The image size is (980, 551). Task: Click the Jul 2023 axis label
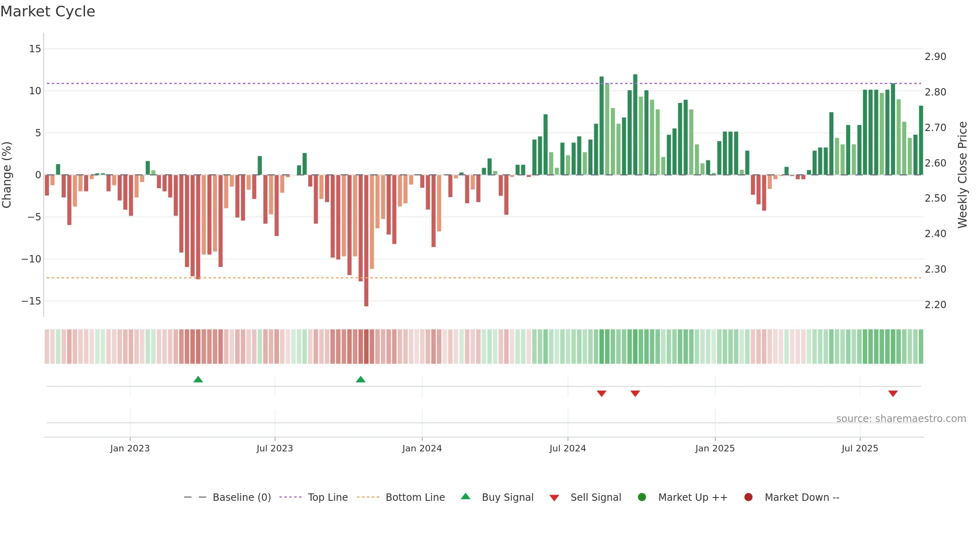(x=275, y=448)
